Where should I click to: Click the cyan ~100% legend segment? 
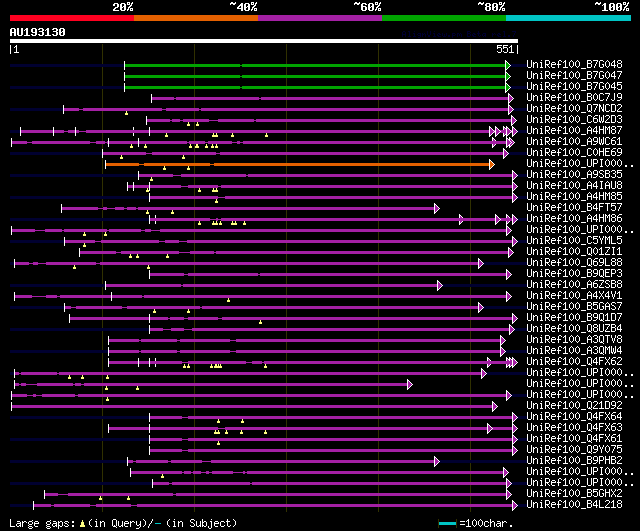[569, 18]
